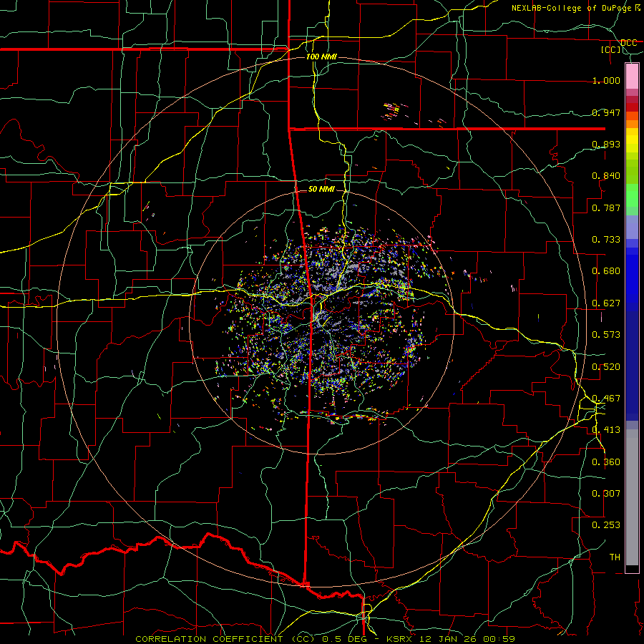Click the TH threshold label on the scale
Image resolution: width=644 pixels, height=644 pixels.
[x=615, y=557]
